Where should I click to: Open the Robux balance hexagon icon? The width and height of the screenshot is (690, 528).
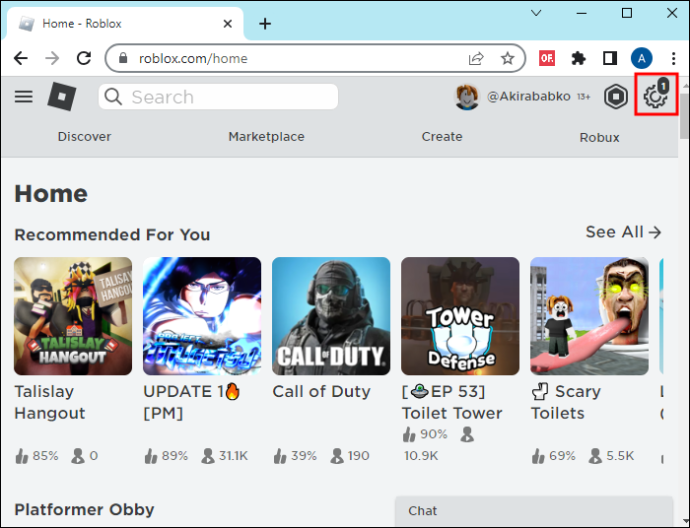(615, 96)
